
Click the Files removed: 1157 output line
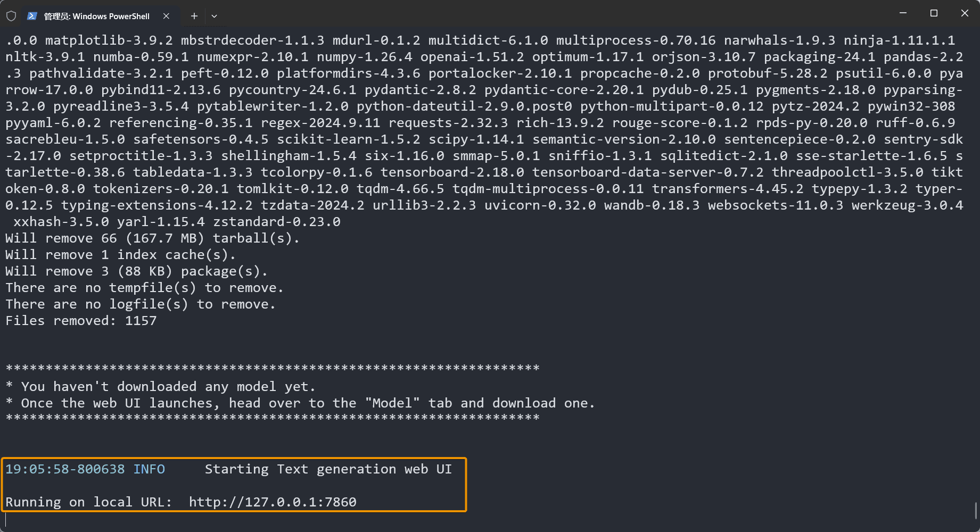pyautogui.click(x=80, y=320)
